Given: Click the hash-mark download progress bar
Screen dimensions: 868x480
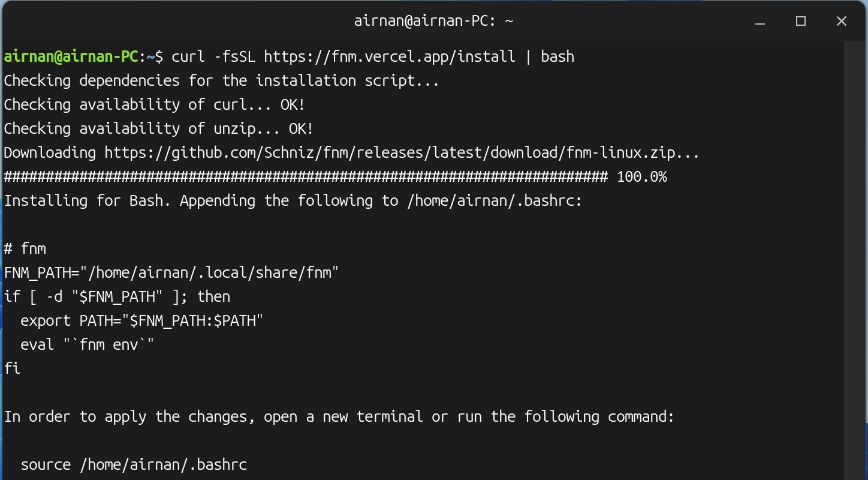Looking at the screenshot, I should point(306,176).
